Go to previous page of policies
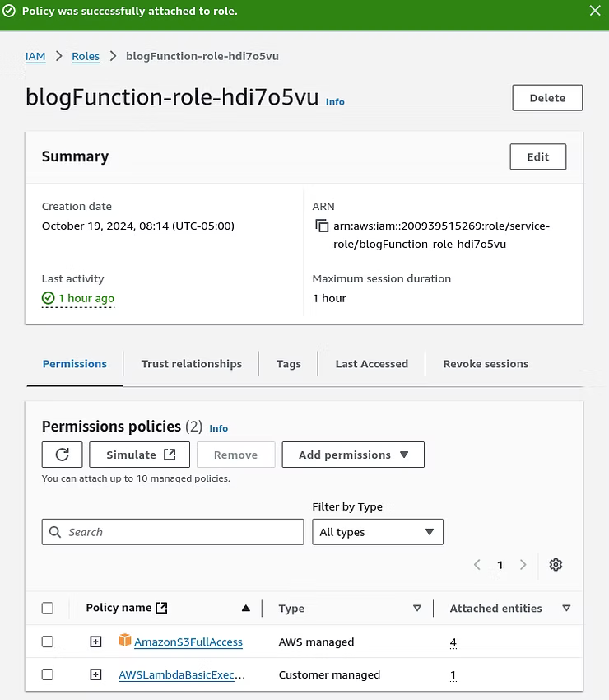The height and width of the screenshot is (700, 609). tap(477, 565)
